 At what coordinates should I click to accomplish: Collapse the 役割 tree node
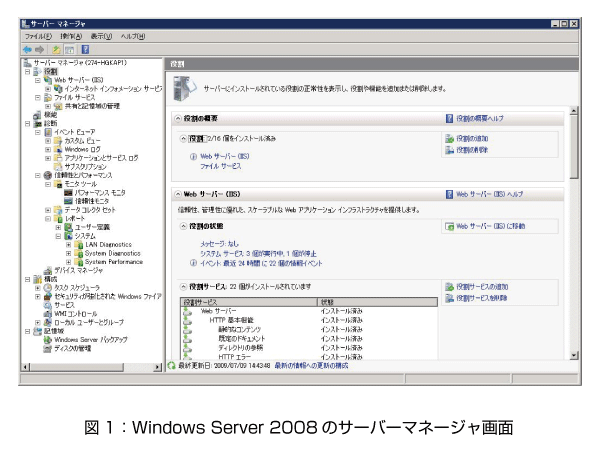[x=28, y=72]
